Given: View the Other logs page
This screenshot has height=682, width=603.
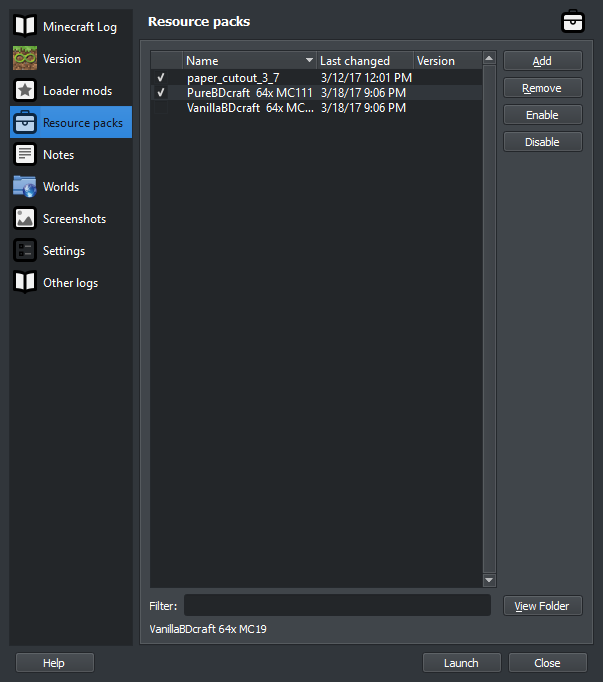Looking at the screenshot, I should tap(71, 283).
